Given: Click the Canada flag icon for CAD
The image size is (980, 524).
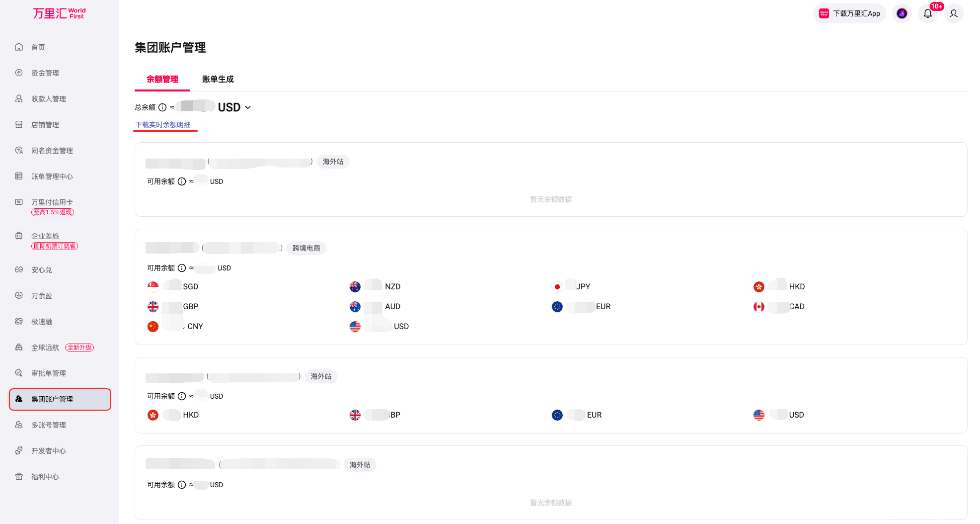Looking at the screenshot, I should 759,307.
